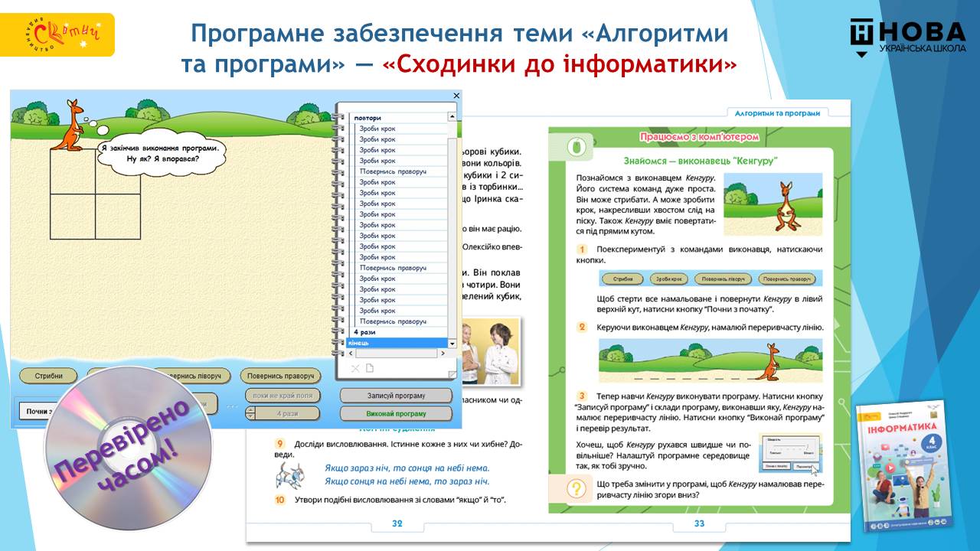Run the program with Виконай програму
980x551 pixels.
point(396,413)
